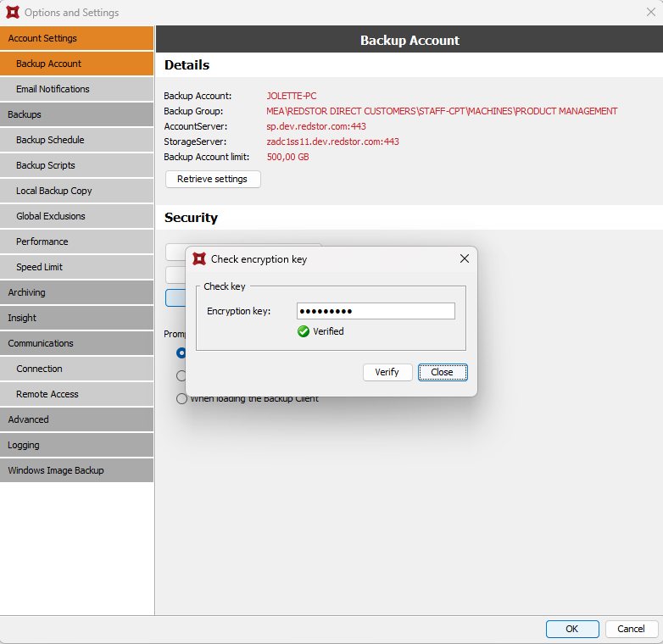Close the Options and Settings window

click(x=651, y=12)
